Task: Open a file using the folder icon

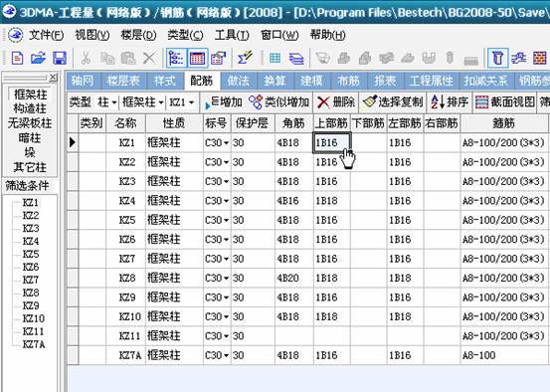Action: tap(38, 58)
